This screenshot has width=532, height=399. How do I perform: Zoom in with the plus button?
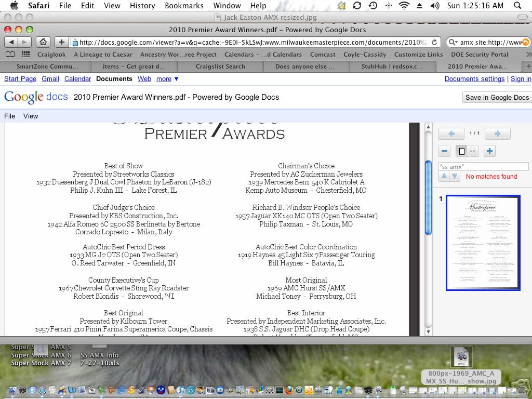[489, 151]
